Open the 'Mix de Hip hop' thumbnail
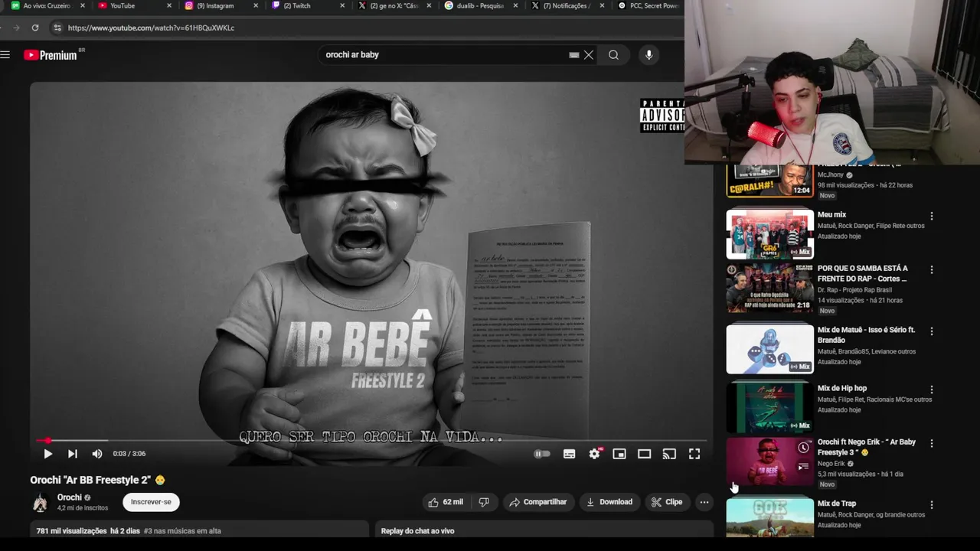The width and height of the screenshot is (980, 551). [x=769, y=407]
